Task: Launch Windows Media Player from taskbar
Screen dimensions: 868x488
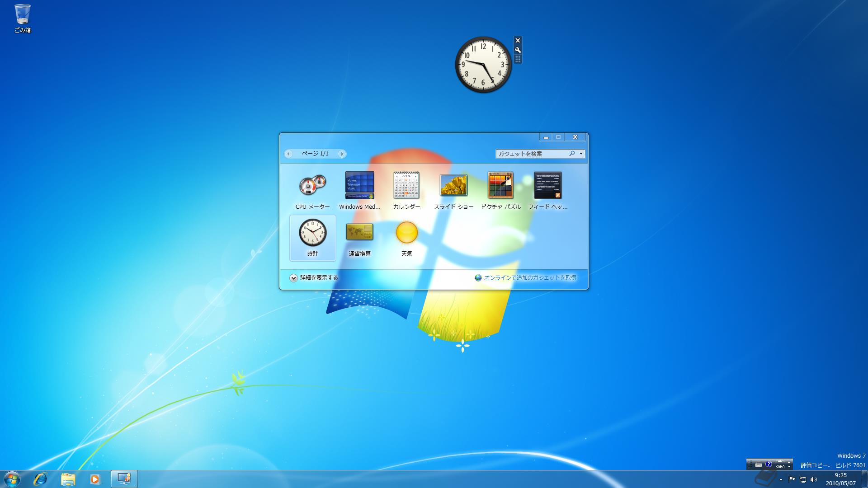Action: click(95, 479)
